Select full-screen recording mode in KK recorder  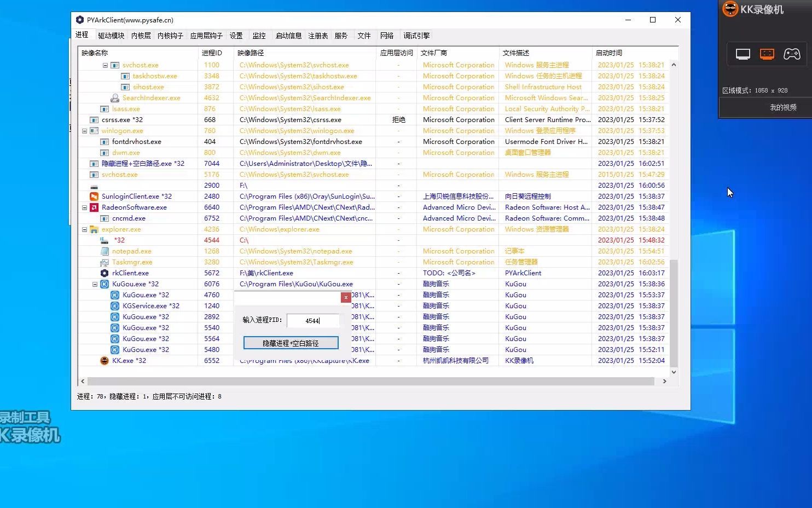743,54
